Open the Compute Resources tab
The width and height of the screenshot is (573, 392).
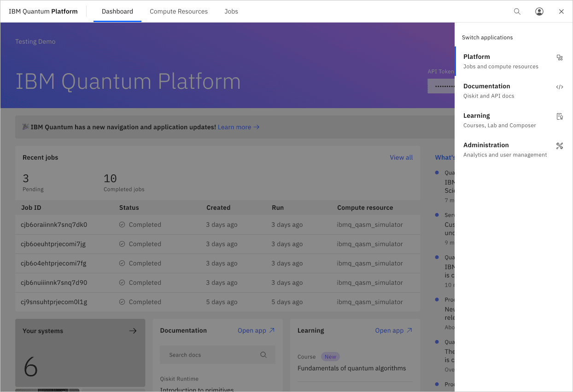tap(179, 12)
